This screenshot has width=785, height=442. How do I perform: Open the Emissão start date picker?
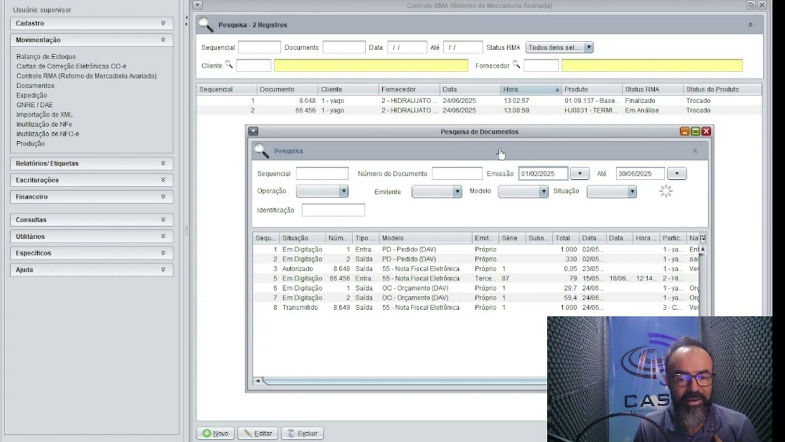tap(580, 174)
